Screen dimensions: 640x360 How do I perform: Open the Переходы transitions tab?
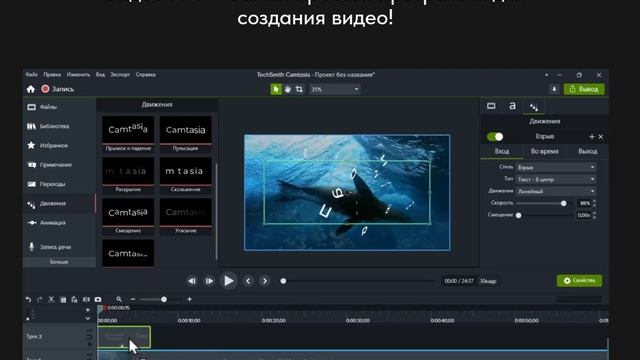click(59, 184)
